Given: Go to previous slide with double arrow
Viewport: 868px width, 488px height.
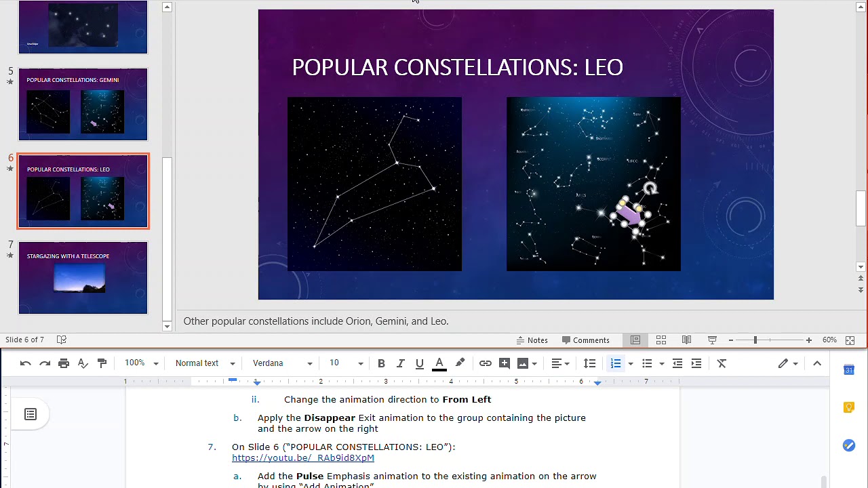Looking at the screenshot, I should (x=861, y=279).
